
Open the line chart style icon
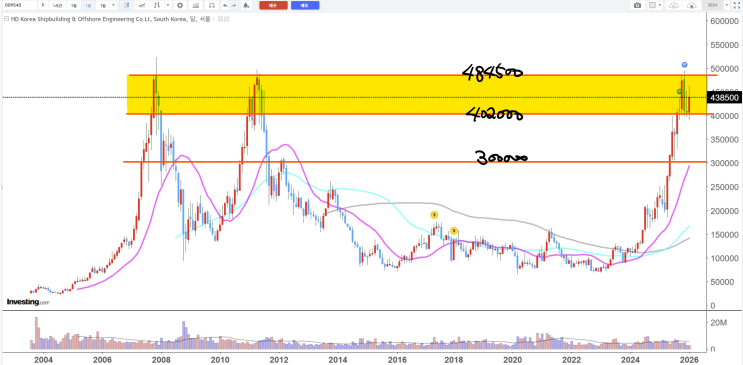[x=142, y=5]
